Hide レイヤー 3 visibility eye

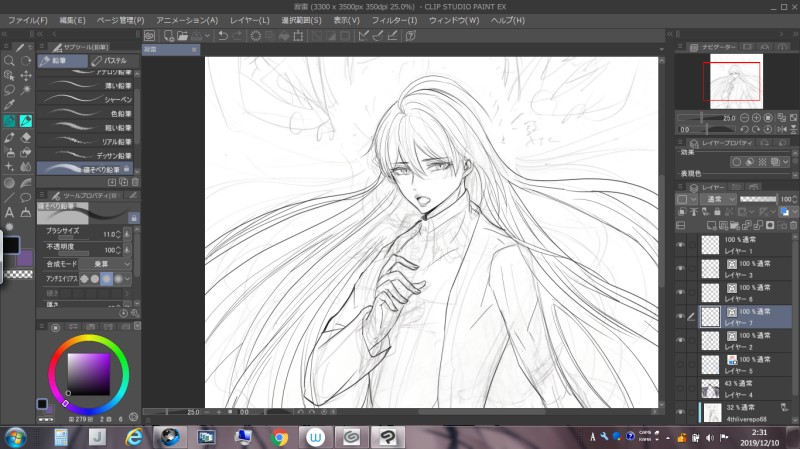(680, 268)
